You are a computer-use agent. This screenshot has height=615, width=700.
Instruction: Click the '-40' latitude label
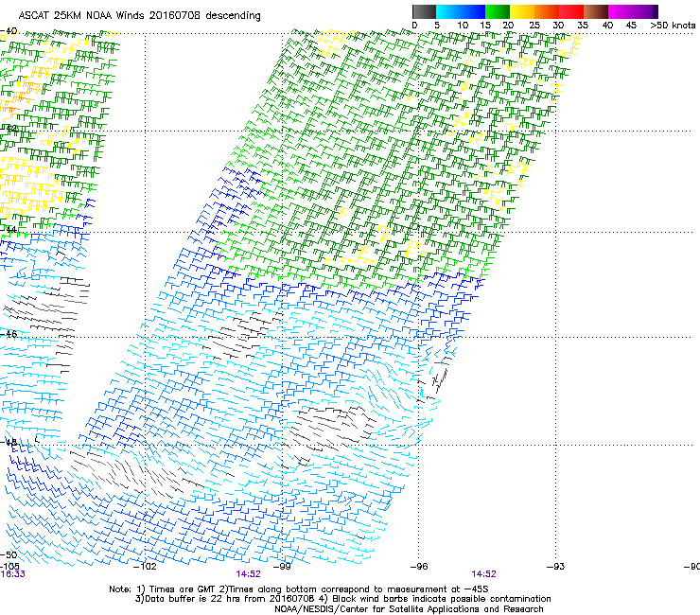pyautogui.click(x=9, y=31)
